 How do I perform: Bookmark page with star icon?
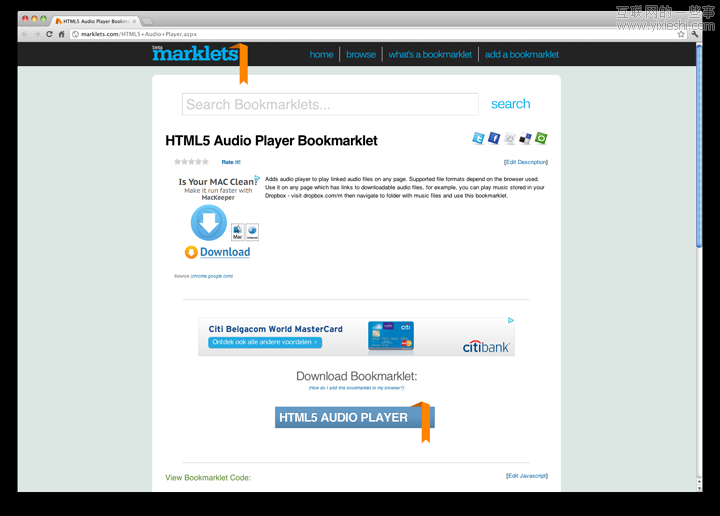pyautogui.click(x=681, y=34)
